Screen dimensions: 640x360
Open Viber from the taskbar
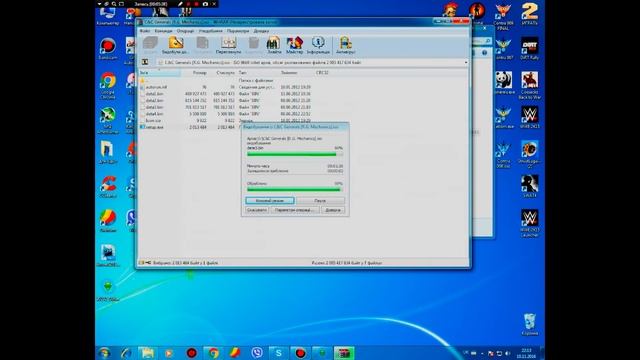(257, 353)
